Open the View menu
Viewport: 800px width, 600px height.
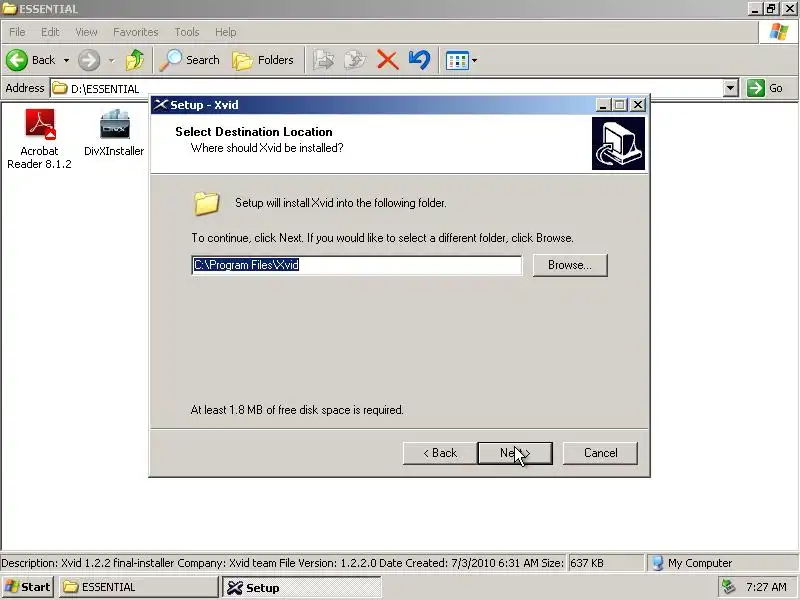pos(86,32)
